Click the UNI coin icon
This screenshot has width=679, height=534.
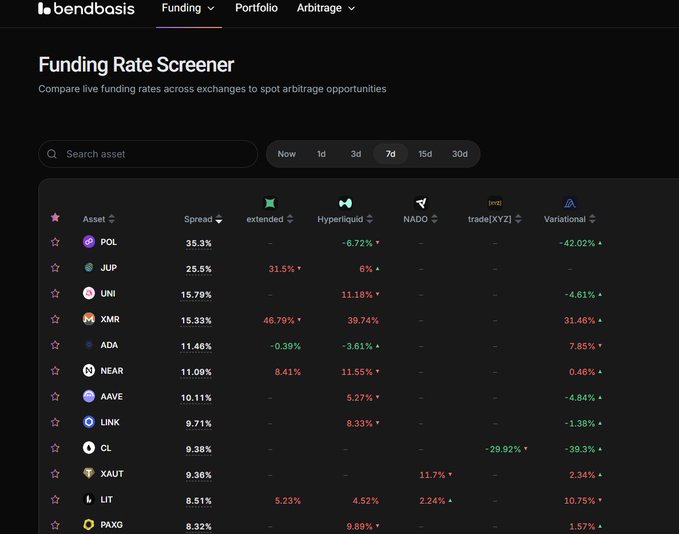pyautogui.click(x=89, y=293)
